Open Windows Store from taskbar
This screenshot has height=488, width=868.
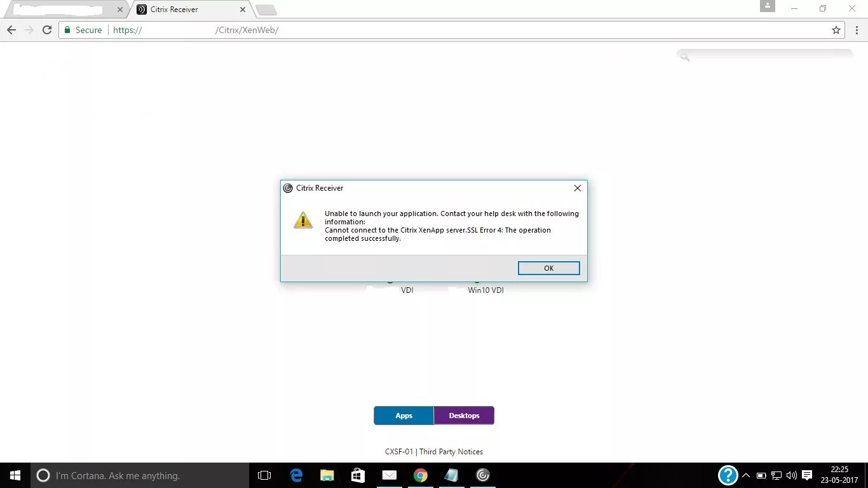click(358, 475)
